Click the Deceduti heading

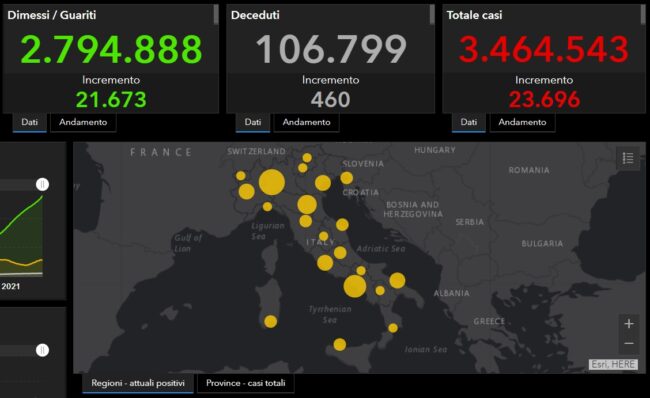click(x=255, y=15)
